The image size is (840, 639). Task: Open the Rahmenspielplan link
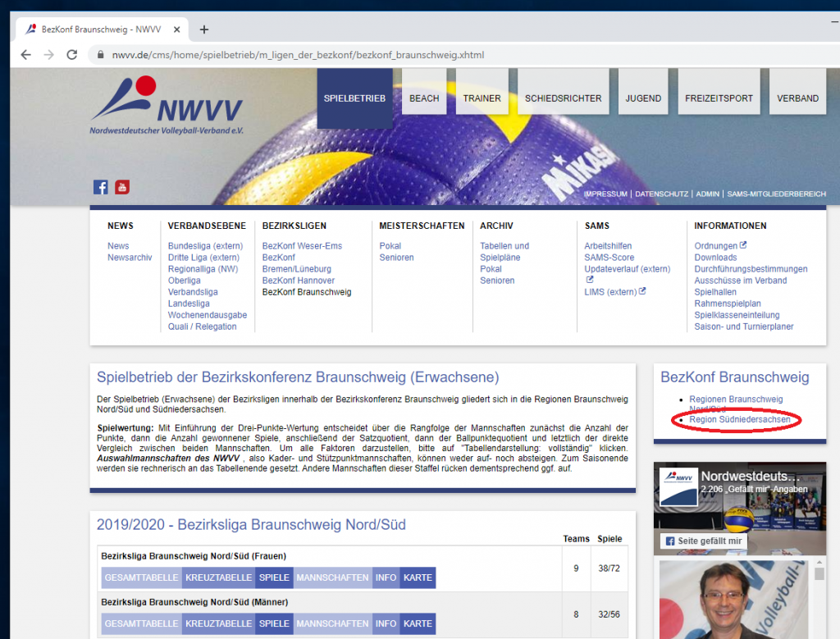pyautogui.click(x=728, y=304)
